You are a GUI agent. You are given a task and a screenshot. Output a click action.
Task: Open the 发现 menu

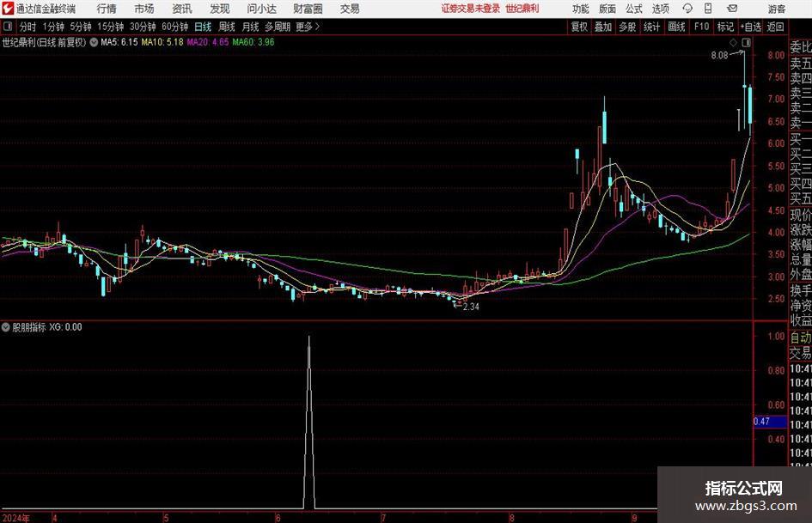(x=220, y=9)
